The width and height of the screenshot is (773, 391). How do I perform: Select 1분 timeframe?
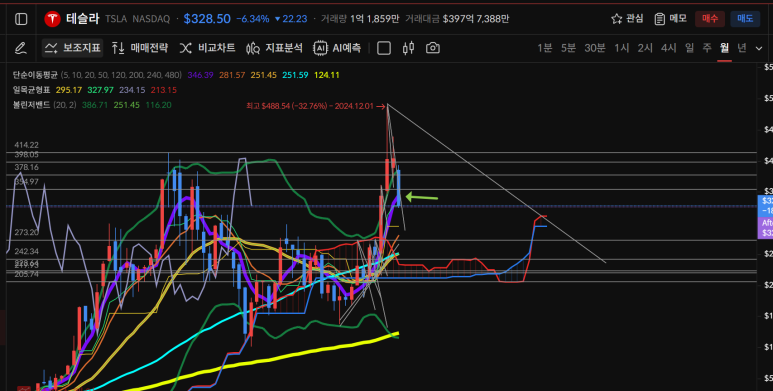[545, 48]
